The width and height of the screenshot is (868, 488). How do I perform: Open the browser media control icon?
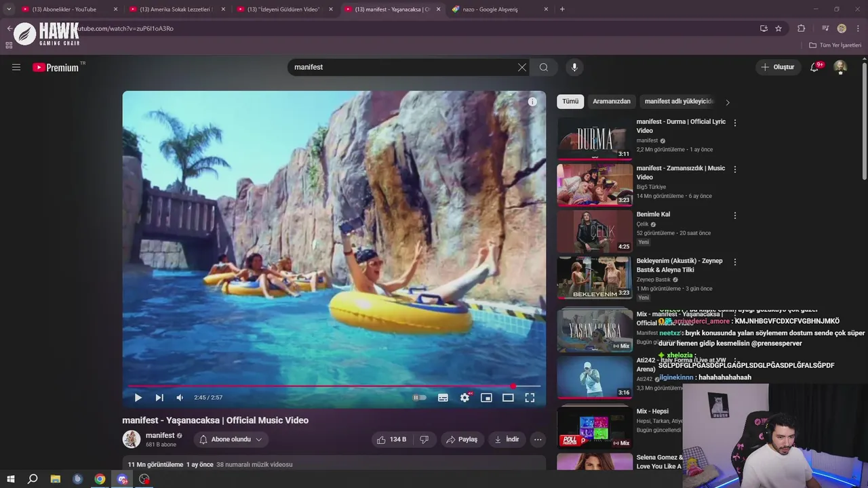pyautogui.click(x=825, y=28)
